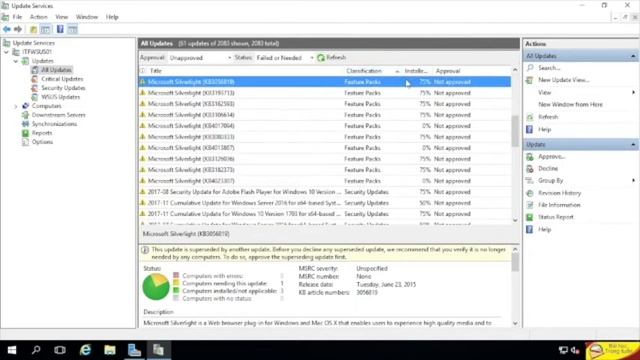The width and height of the screenshot is (640, 360).
Task: Click Search in Actions pane
Action: [x=549, y=68]
